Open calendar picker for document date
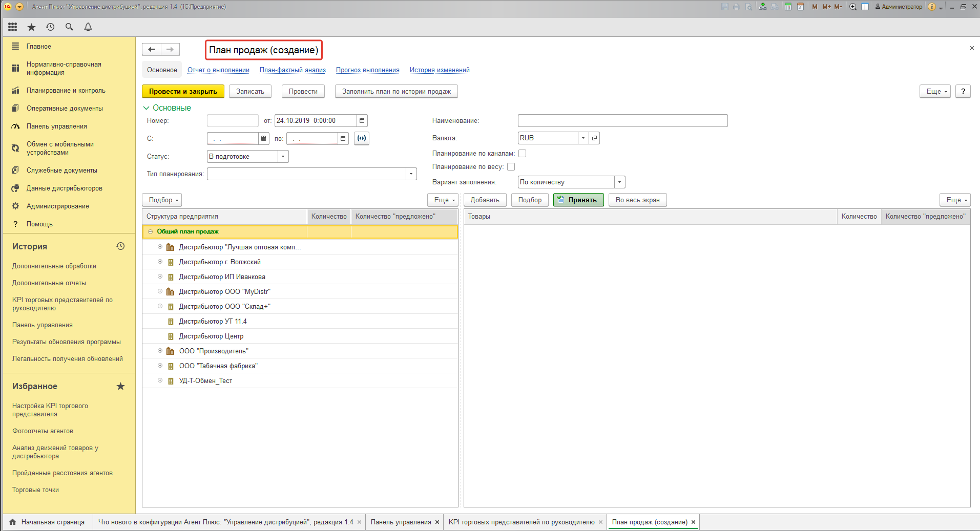The height and width of the screenshot is (531, 980). point(362,121)
